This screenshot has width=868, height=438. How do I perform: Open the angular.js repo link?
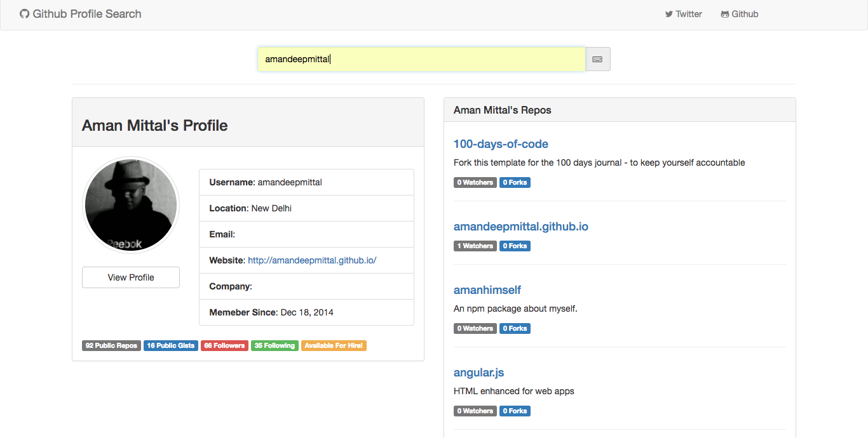tap(479, 373)
